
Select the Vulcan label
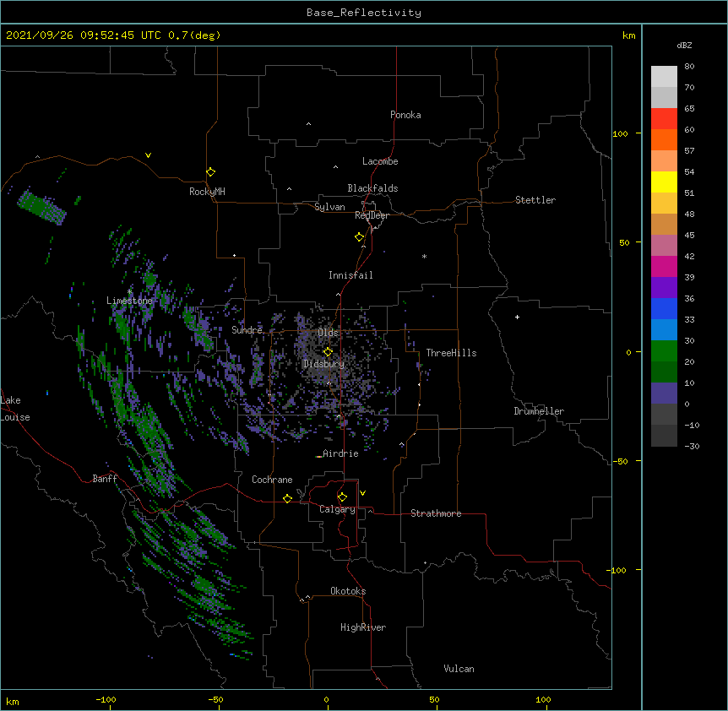459,669
